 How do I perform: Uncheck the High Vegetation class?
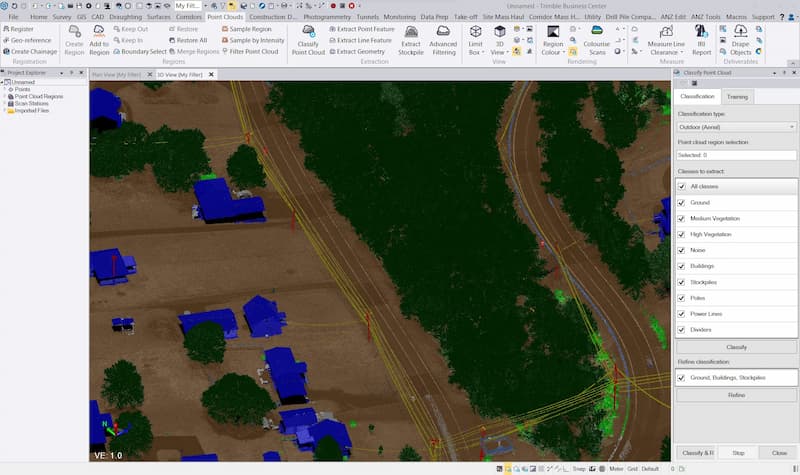pos(681,234)
